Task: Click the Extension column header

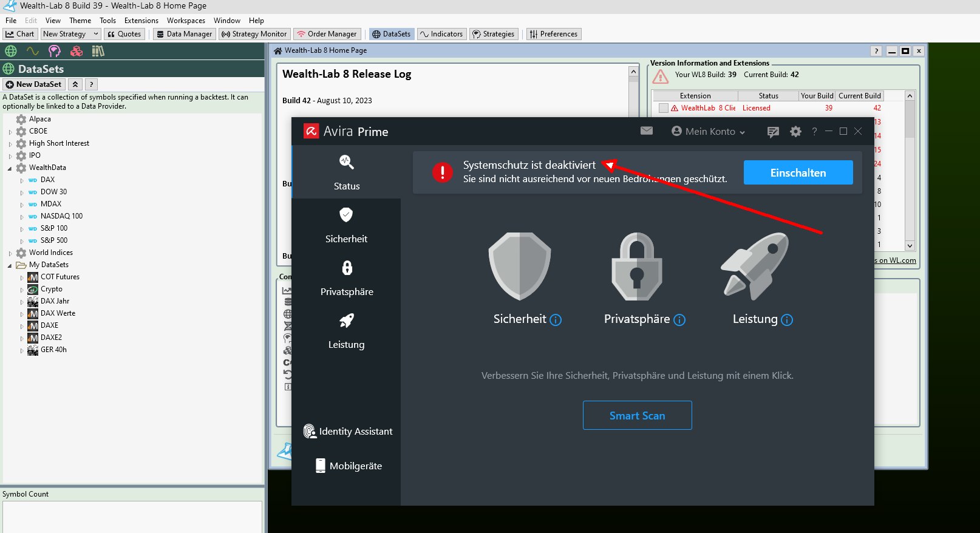Action: click(695, 96)
